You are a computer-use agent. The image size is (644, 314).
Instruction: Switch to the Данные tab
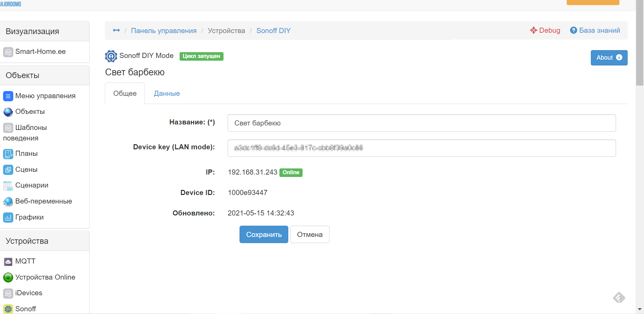tap(167, 93)
